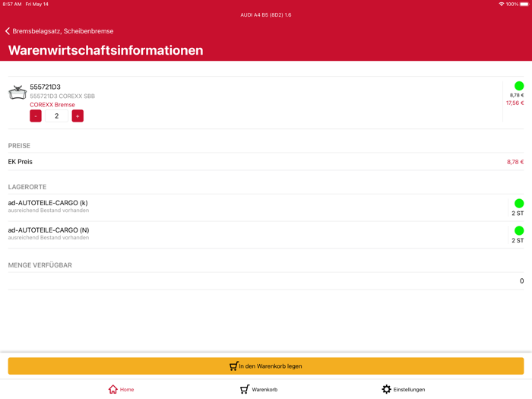Click the Wi-Fi status icon
This screenshot has width=532, height=399.
(x=501, y=4)
